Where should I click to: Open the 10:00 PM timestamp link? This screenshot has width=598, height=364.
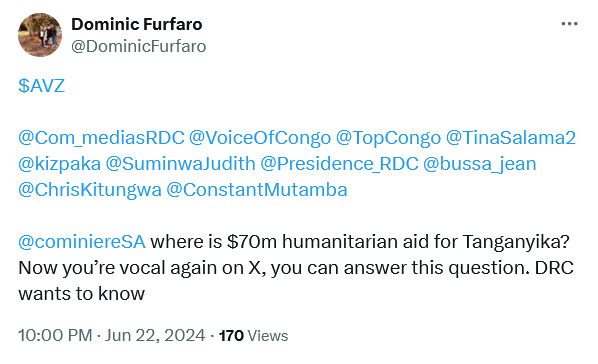tap(55, 335)
